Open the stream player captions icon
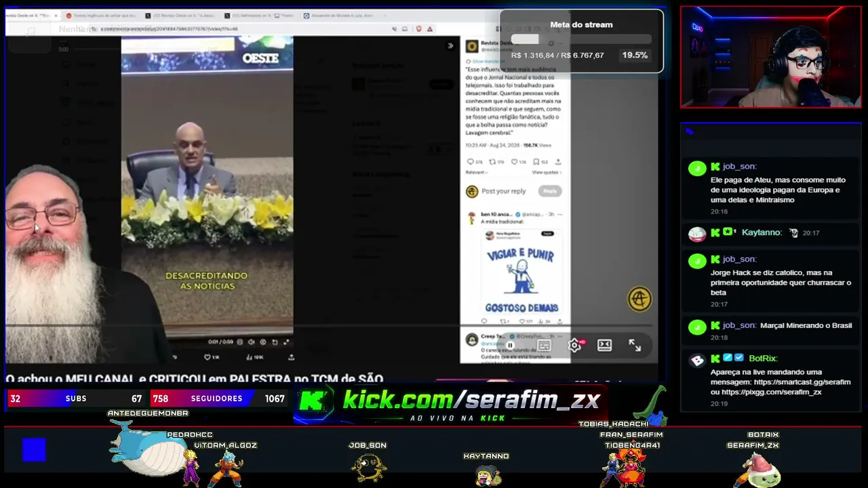This screenshot has width=868, height=488. coord(544,345)
